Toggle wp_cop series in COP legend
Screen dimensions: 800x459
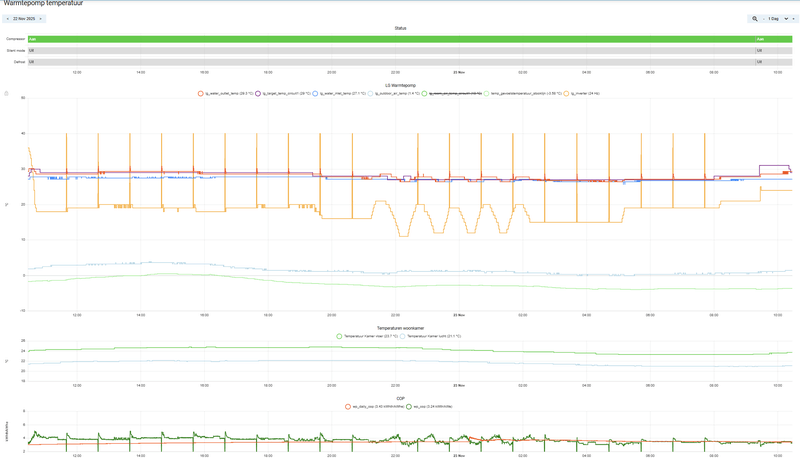pyautogui.click(x=430, y=407)
